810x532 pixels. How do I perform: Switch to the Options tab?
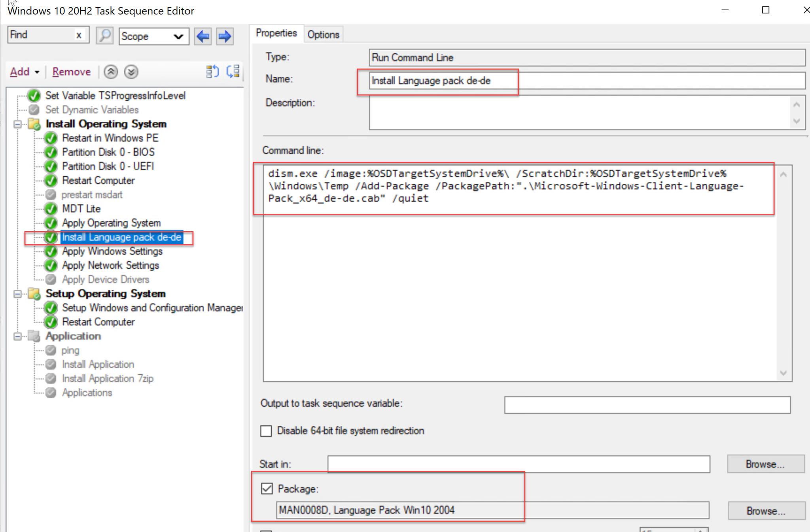tap(323, 35)
